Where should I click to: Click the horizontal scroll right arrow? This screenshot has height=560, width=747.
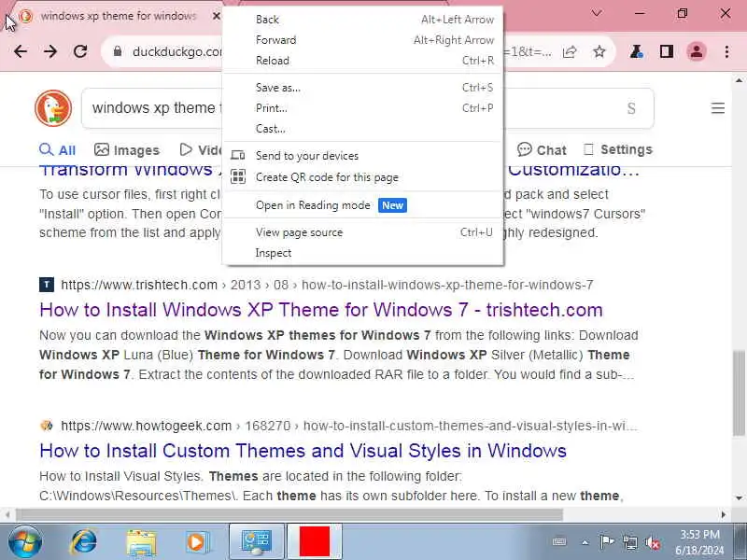(723, 514)
